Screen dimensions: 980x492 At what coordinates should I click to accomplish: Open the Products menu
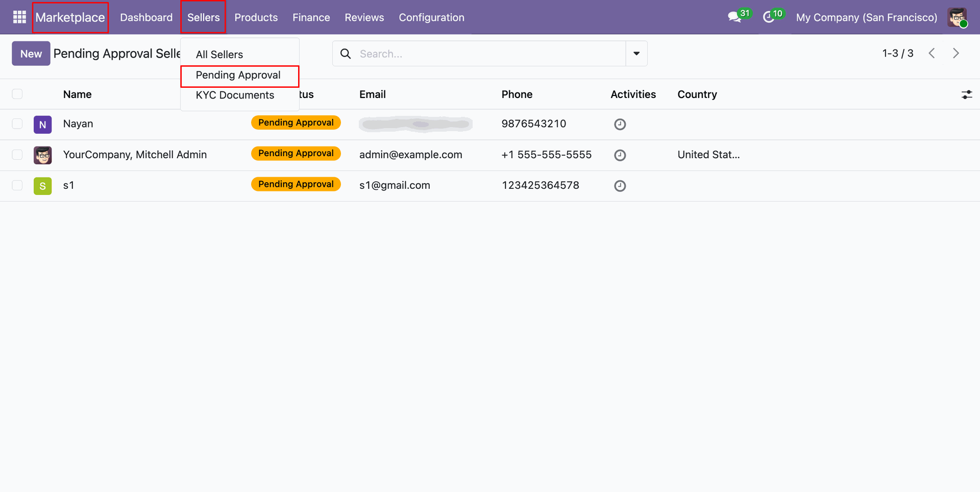point(256,17)
